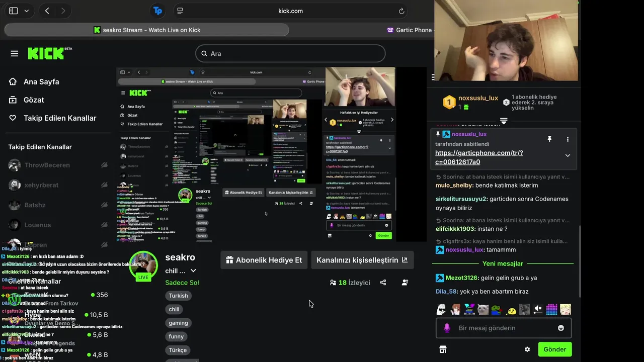
Task: Click Dila_58 username in chat
Action: (447, 291)
